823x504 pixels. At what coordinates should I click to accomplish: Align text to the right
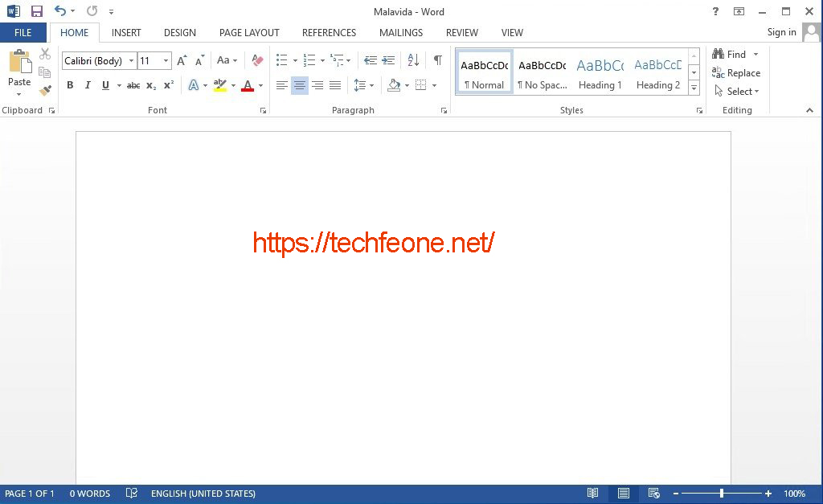point(317,85)
